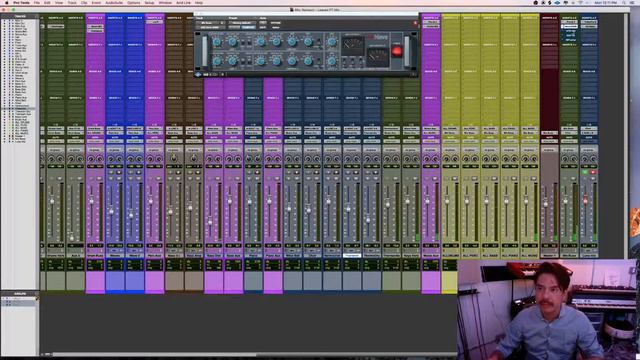
Task: Open the automation mode selector on Master 1 channel
Action: (x=549, y=141)
